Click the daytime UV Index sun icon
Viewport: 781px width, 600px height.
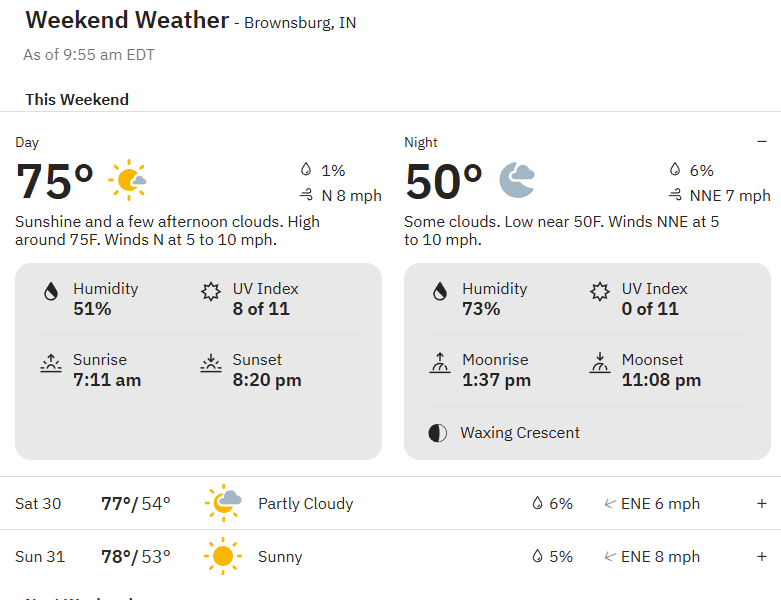tap(211, 292)
